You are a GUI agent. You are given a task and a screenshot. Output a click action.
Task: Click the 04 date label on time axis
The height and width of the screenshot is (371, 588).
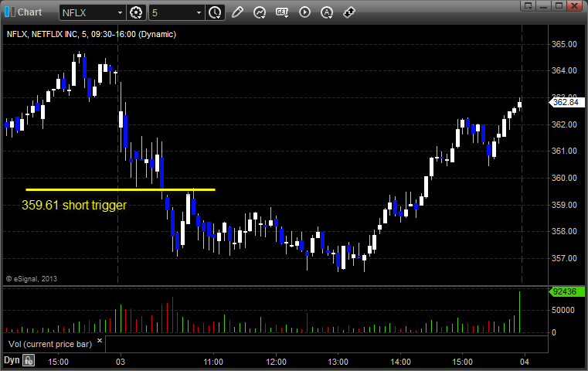coord(524,362)
